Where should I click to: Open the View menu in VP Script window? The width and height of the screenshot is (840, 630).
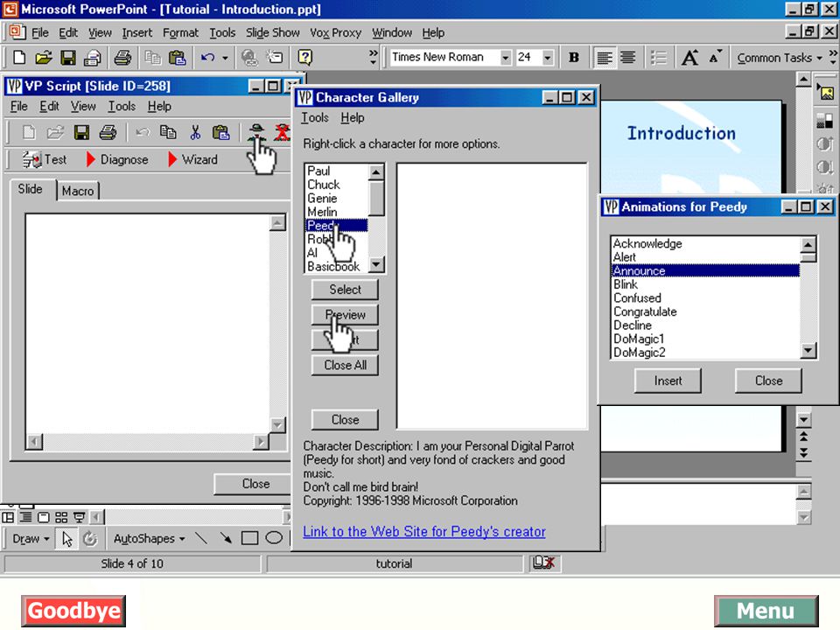point(83,106)
